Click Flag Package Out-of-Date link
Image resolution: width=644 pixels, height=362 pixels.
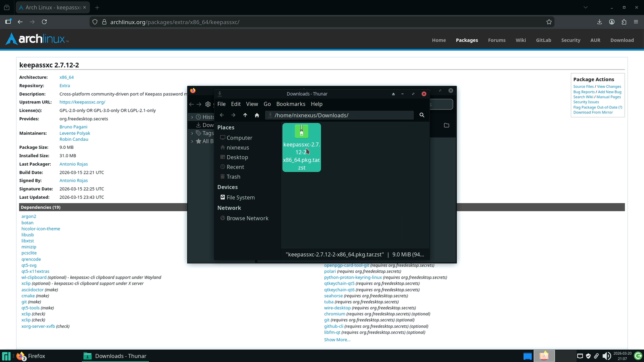(x=598, y=107)
